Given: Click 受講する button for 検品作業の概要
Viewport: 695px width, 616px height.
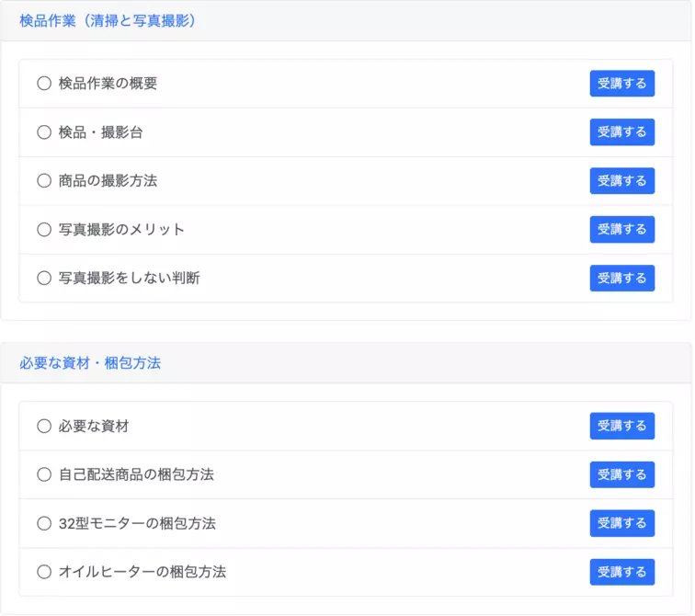Looking at the screenshot, I should (621, 84).
